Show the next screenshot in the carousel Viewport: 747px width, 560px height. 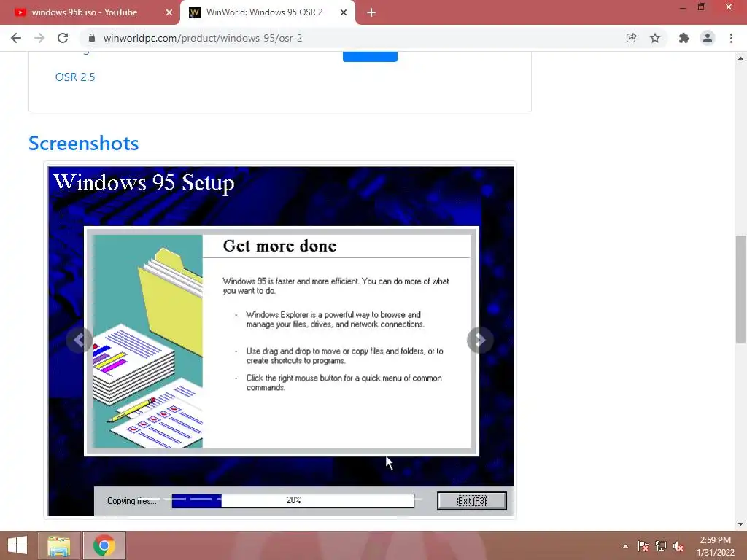coord(480,340)
